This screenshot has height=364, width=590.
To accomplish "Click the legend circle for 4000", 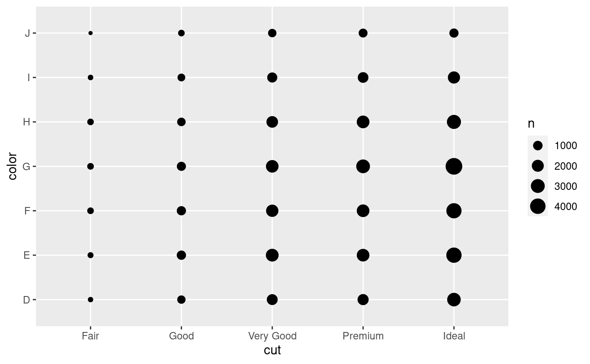I will [538, 207].
